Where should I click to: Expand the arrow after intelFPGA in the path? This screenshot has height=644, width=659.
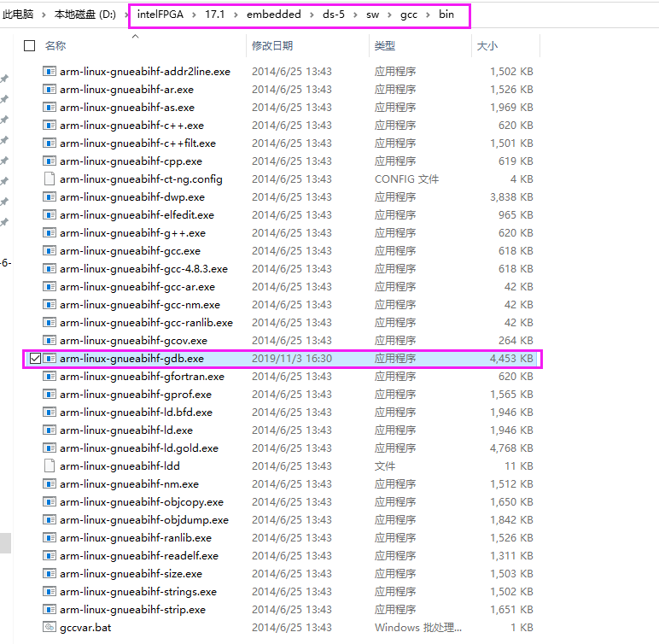pos(194,15)
